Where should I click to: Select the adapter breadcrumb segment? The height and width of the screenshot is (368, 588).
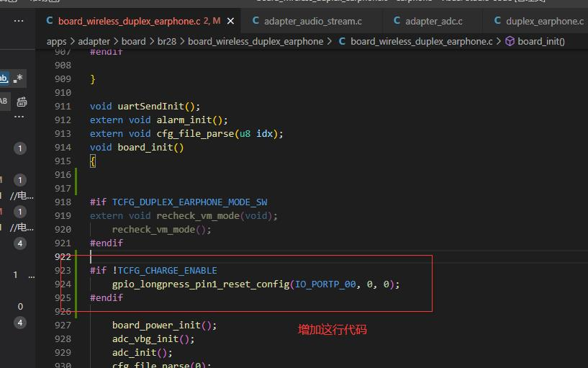pos(94,41)
